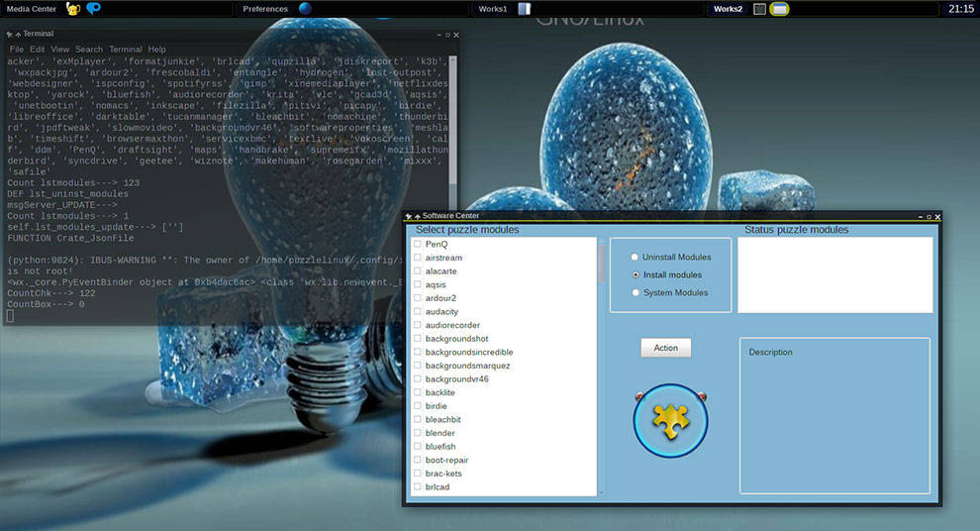Open the Terminal menu in Terminal's menu bar
Screen dimensions: 980x531
[x=126, y=49]
